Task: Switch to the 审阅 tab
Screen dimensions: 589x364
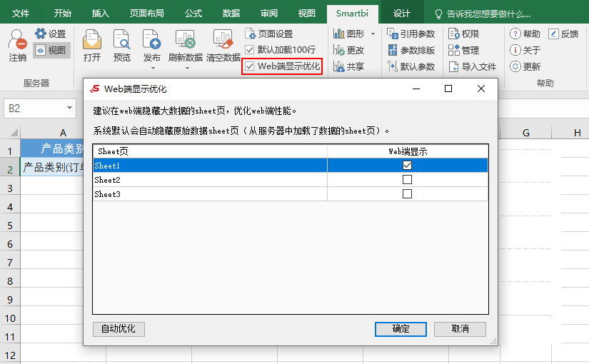Action: coord(269,14)
